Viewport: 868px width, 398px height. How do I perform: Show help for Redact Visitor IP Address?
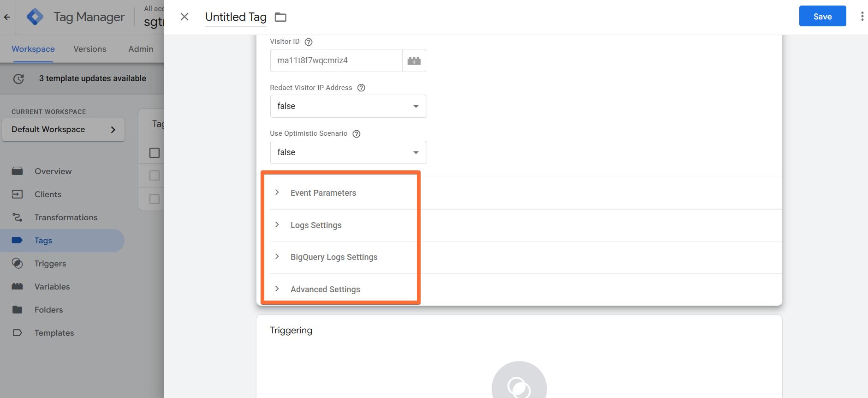coord(362,88)
